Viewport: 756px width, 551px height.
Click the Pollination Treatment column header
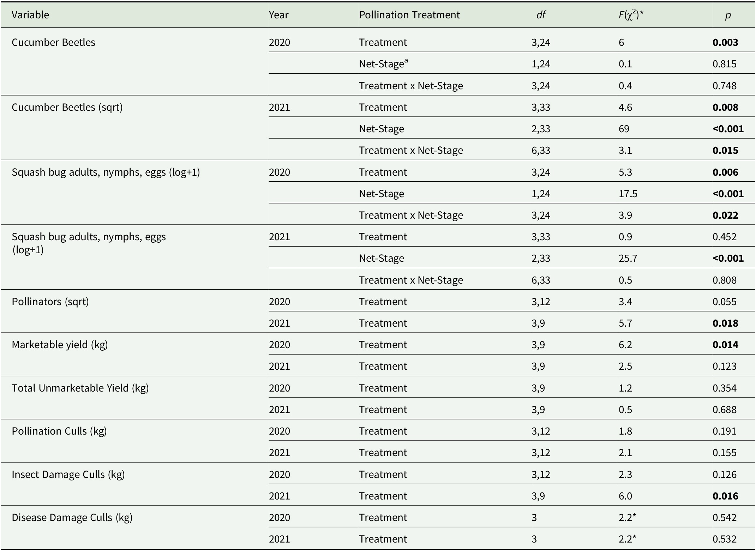point(409,15)
